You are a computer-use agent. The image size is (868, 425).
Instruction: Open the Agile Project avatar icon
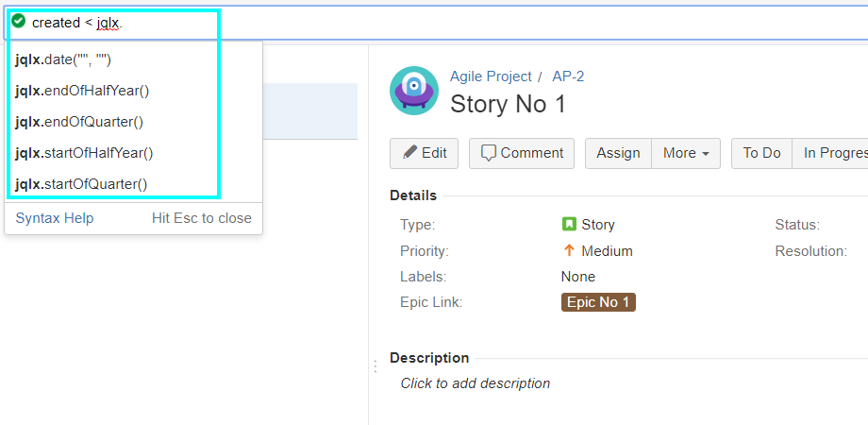click(x=414, y=91)
